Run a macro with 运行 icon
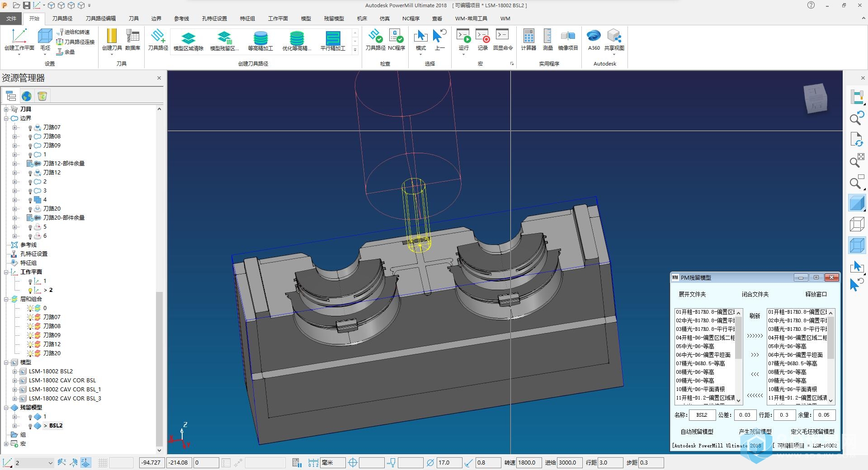Screen dimensions: 868x470 464,36
